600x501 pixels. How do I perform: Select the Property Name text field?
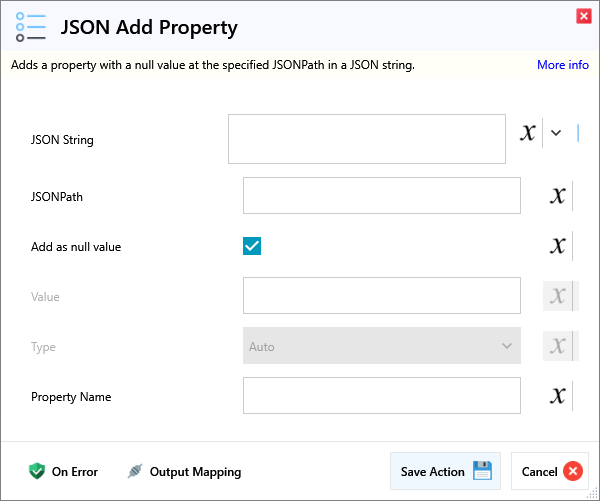(x=381, y=396)
